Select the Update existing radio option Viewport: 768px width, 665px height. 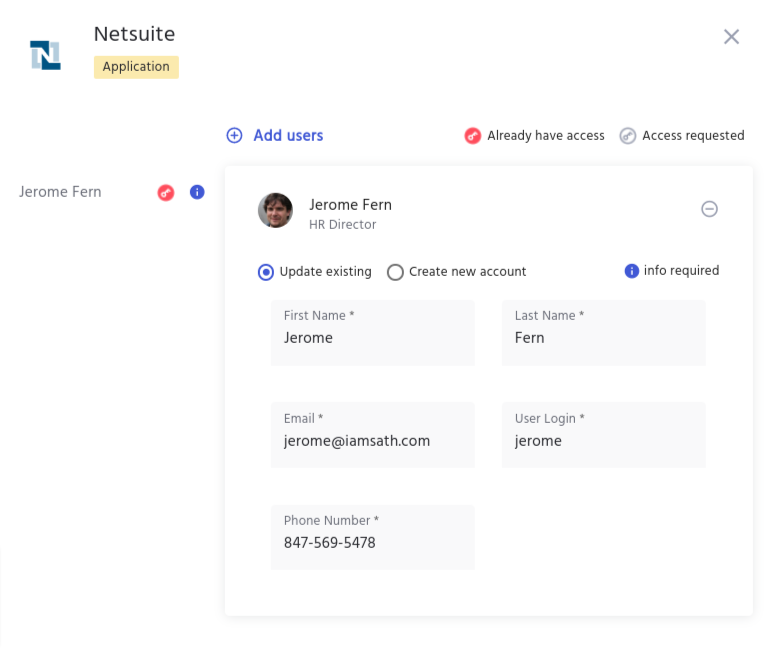[x=266, y=272]
